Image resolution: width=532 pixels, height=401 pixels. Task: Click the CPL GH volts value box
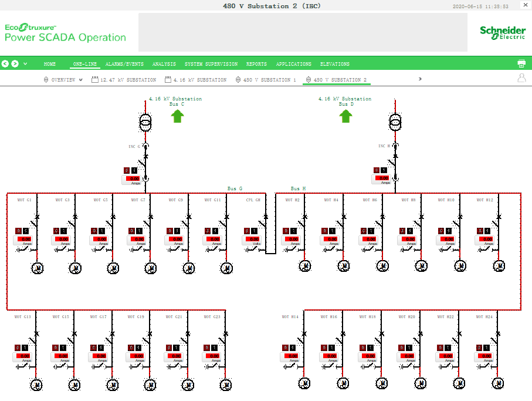click(252, 241)
